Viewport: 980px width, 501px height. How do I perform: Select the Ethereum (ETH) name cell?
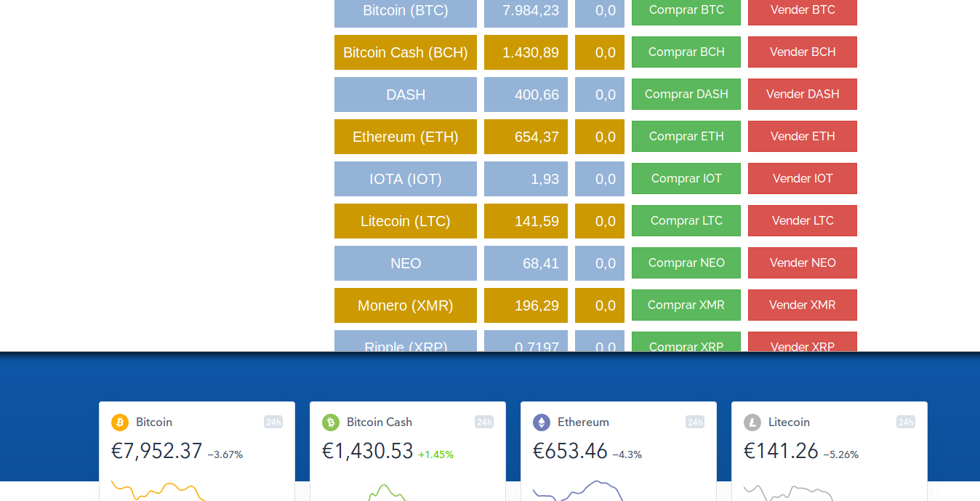406,137
